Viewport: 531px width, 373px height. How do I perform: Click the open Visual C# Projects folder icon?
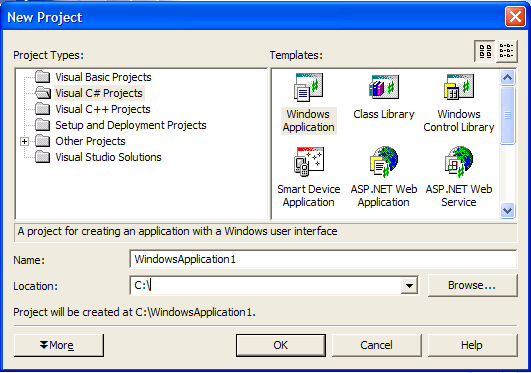pyautogui.click(x=43, y=93)
